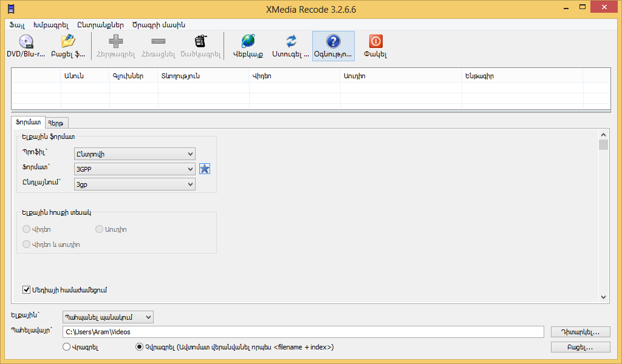Image resolution: width=622 pixels, height=364 pixels.
Task: Open the Խմբագրել menu
Action: [x=51, y=25]
